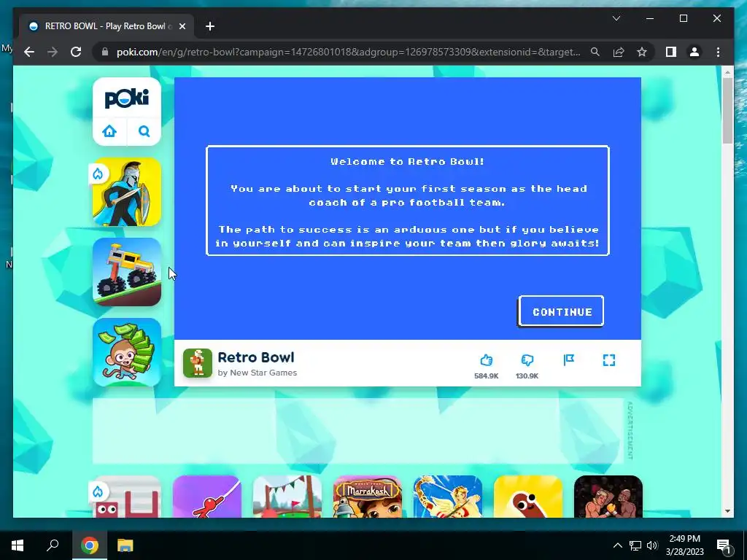Viewport: 747px width, 560px height.
Task: Close the RETRO BOWL tab
Action: (182, 26)
